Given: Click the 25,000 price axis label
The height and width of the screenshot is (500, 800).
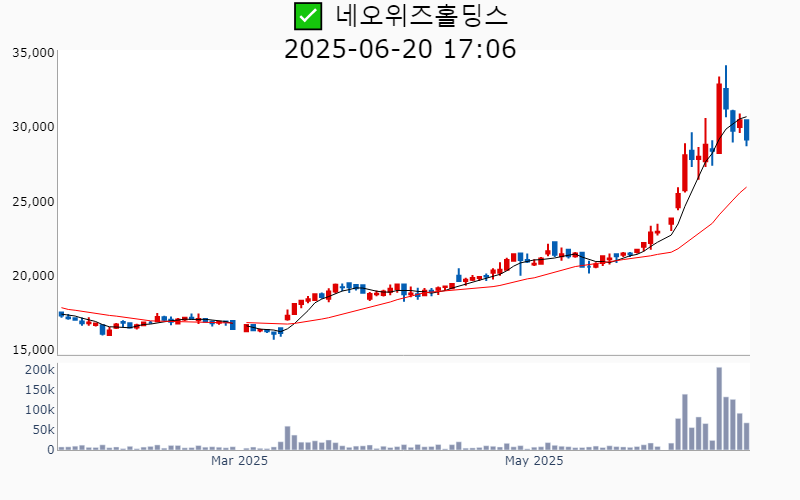Looking at the screenshot, I should click(33, 202).
